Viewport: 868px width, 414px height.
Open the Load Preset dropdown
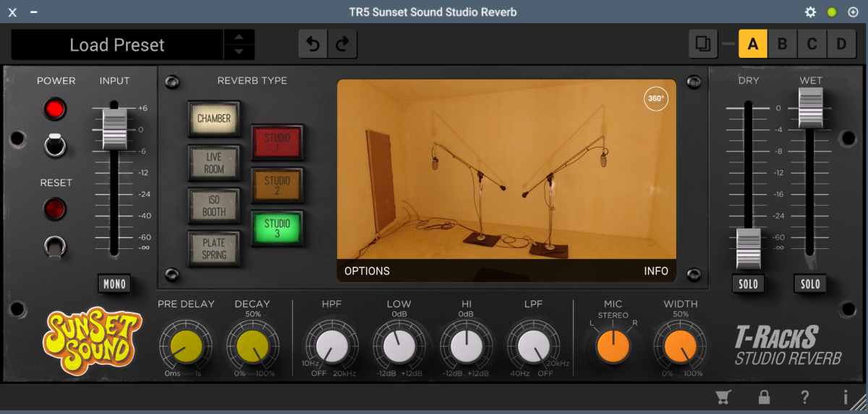[x=117, y=45]
